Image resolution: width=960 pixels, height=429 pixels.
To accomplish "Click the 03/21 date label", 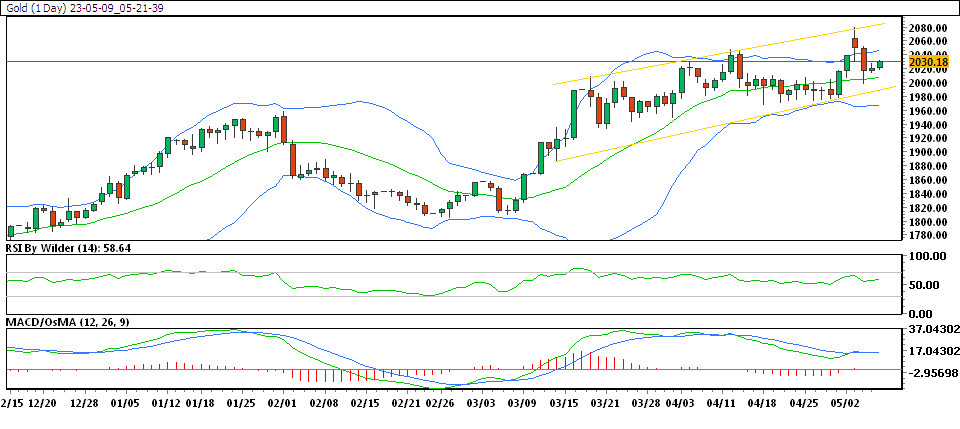I will (x=607, y=405).
